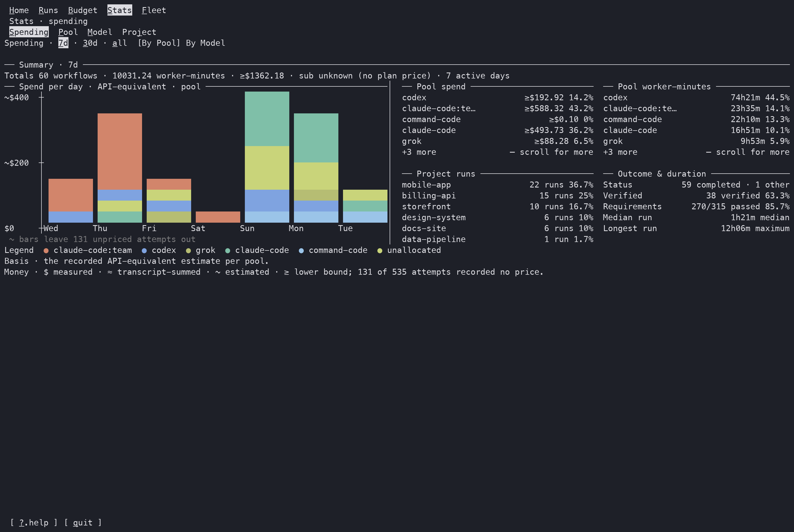Click command-code row in Pool spend
The height and width of the screenshot is (532, 794).
pos(498,119)
